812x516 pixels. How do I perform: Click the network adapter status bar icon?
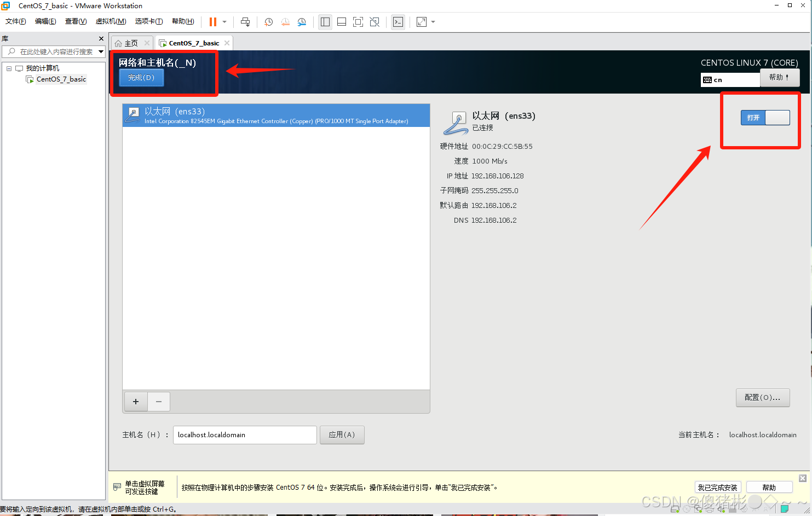698,509
